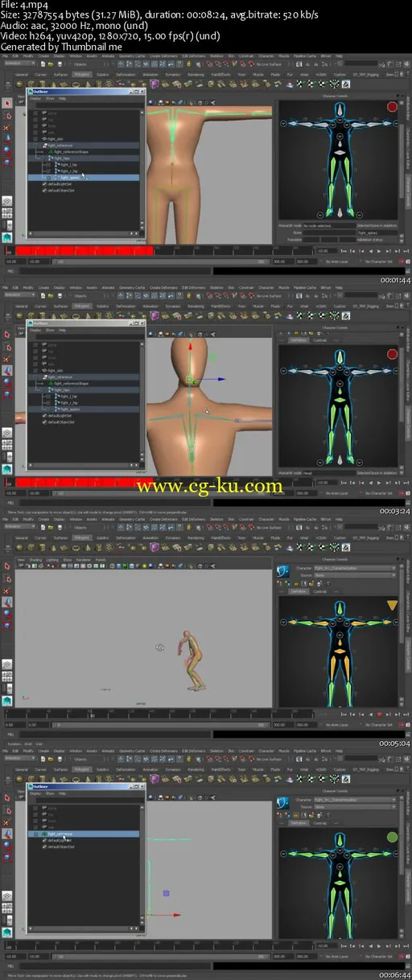The height and width of the screenshot is (980, 412).
Task: Select fight_spine1 row in the 00:03:24 Outliner
Action: pyautogui.click(x=84, y=409)
